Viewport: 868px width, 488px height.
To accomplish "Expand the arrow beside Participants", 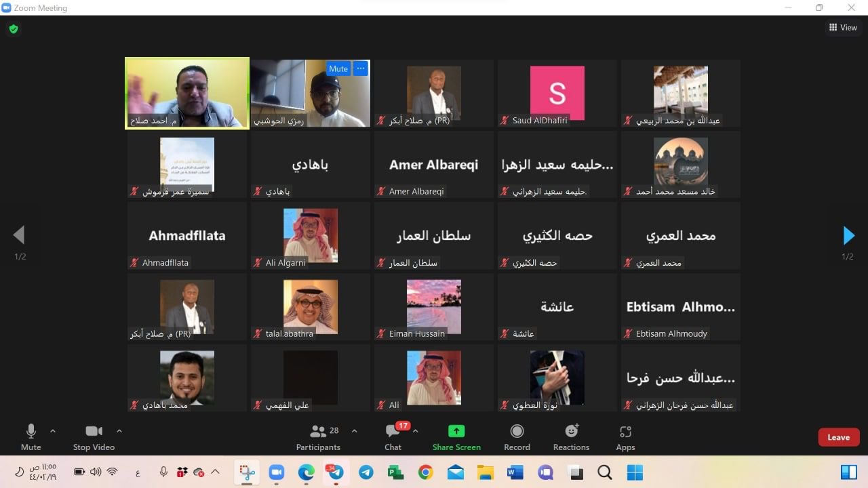I will pyautogui.click(x=354, y=431).
